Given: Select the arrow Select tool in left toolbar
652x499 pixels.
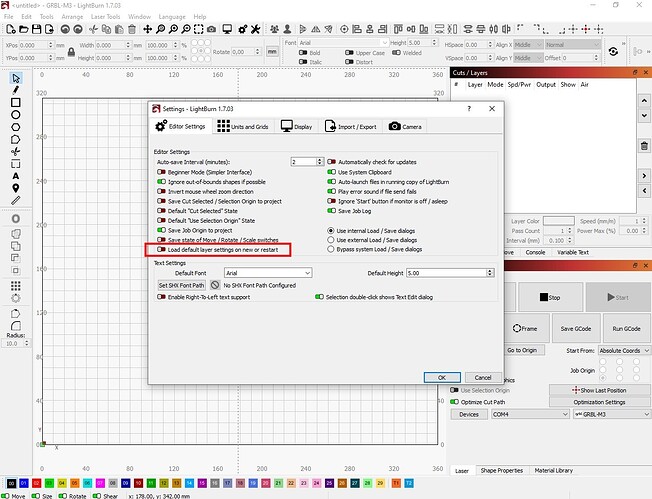Looking at the screenshot, I should [16, 78].
